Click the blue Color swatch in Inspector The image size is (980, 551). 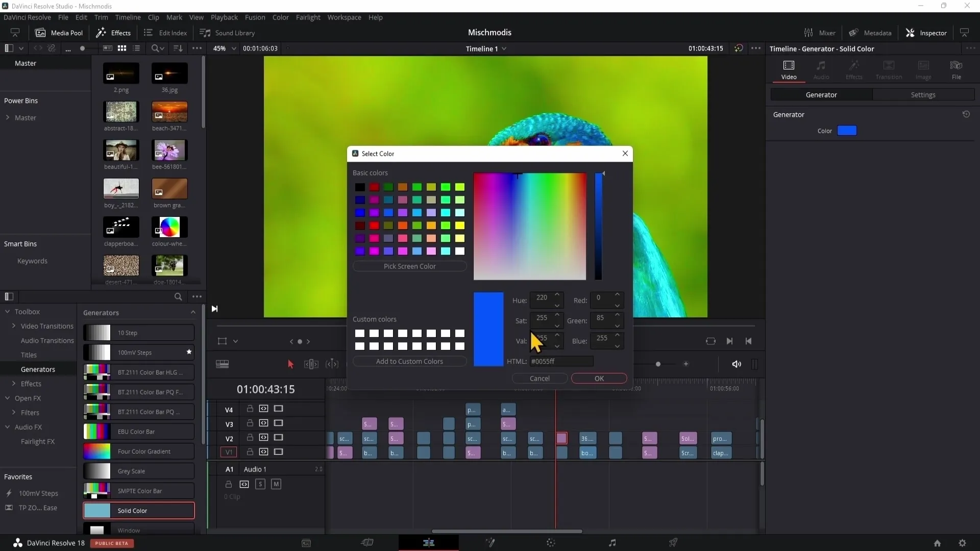(847, 131)
